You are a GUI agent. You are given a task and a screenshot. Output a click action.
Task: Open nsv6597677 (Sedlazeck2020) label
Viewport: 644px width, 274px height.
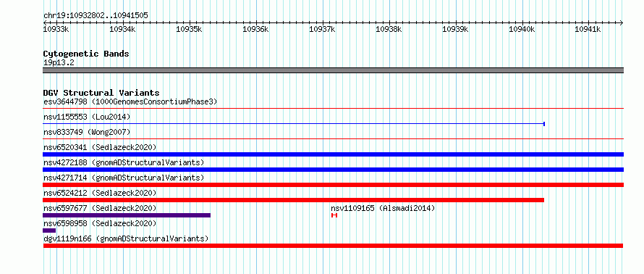click(100, 208)
